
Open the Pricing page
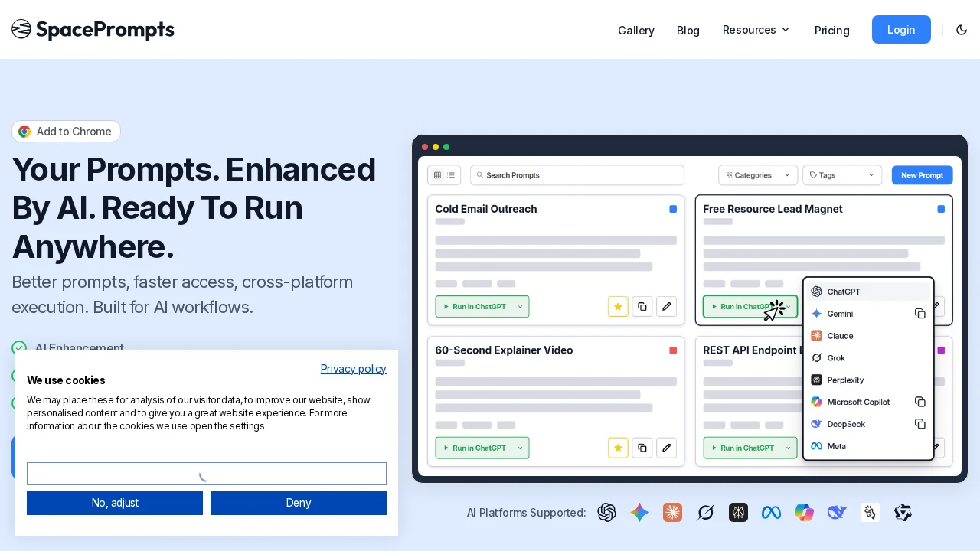coord(831,31)
